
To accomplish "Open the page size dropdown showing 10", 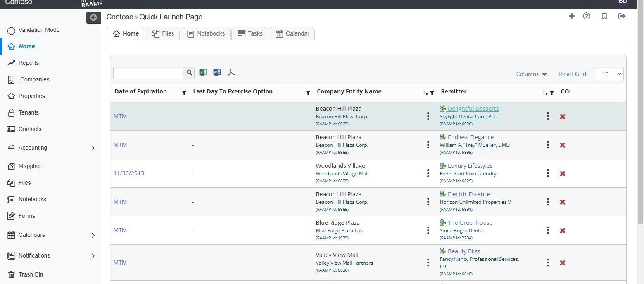I will pos(609,74).
